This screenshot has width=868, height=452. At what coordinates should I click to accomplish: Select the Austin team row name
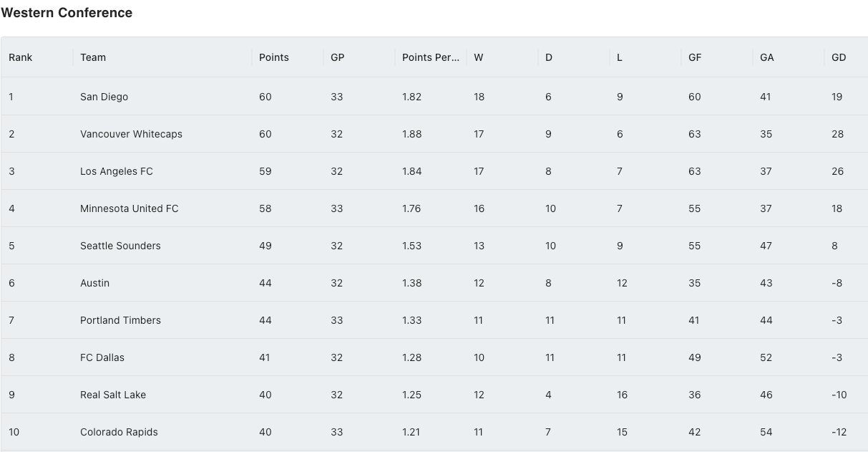point(94,283)
